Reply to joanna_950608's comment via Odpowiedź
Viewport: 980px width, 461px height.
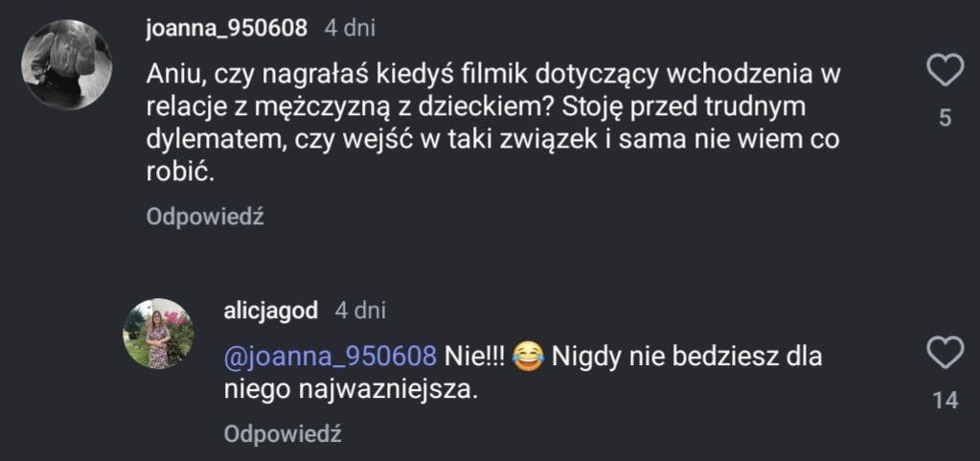tap(205, 217)
